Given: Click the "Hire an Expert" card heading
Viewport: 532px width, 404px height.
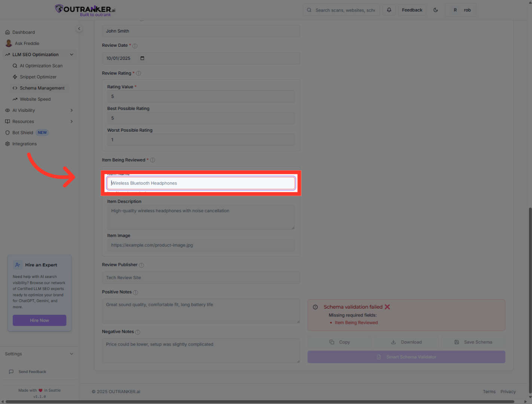Looking at the screenshot, I should (x=41, y=265).
